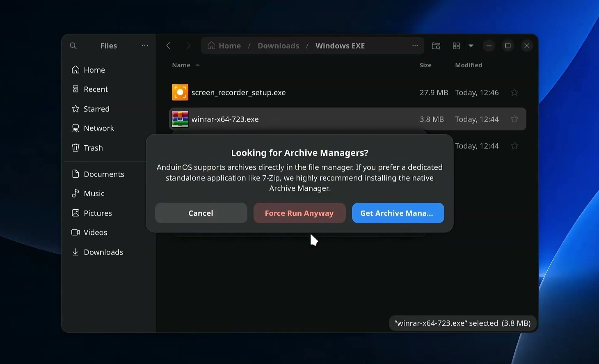
Task: Open Pictures in the sidebar
Action: click(x=108, y=213)
